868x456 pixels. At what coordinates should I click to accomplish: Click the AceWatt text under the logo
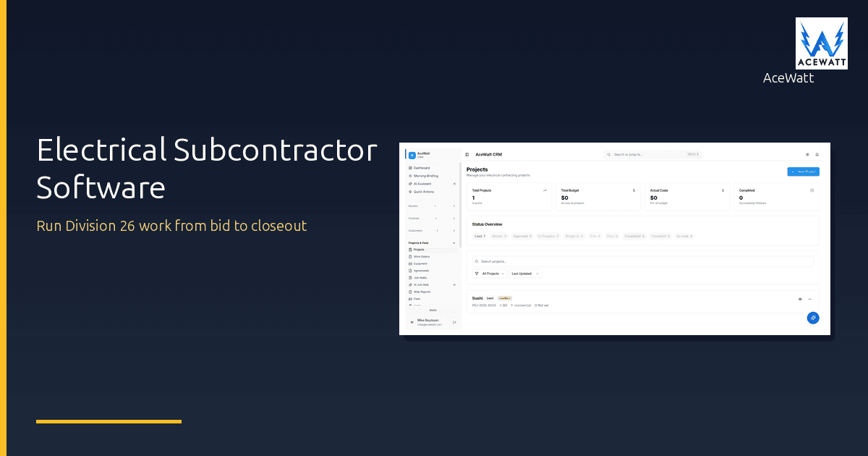(x=788, y=78)
